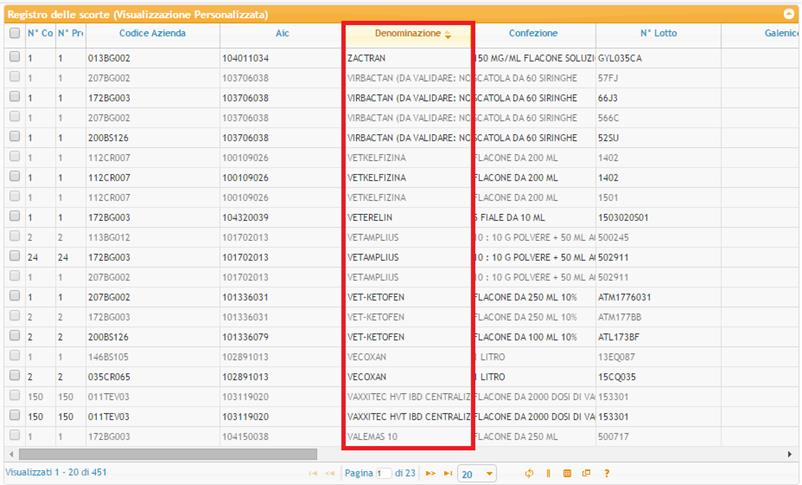
Task: Sort by Codice Azienda column header
Action: [x=152, y=33]
